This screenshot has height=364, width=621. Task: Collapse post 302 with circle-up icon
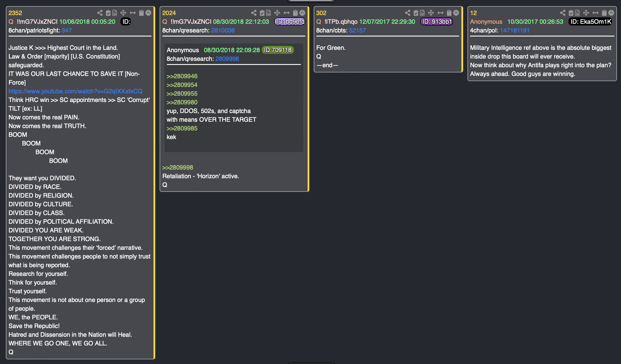pos(456,13)
